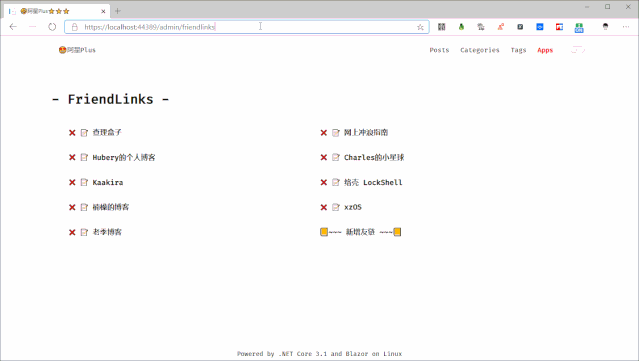Screen dimensions: 639x361
Task: Click the FriendLinks page heading
Action: coord(110,99)
